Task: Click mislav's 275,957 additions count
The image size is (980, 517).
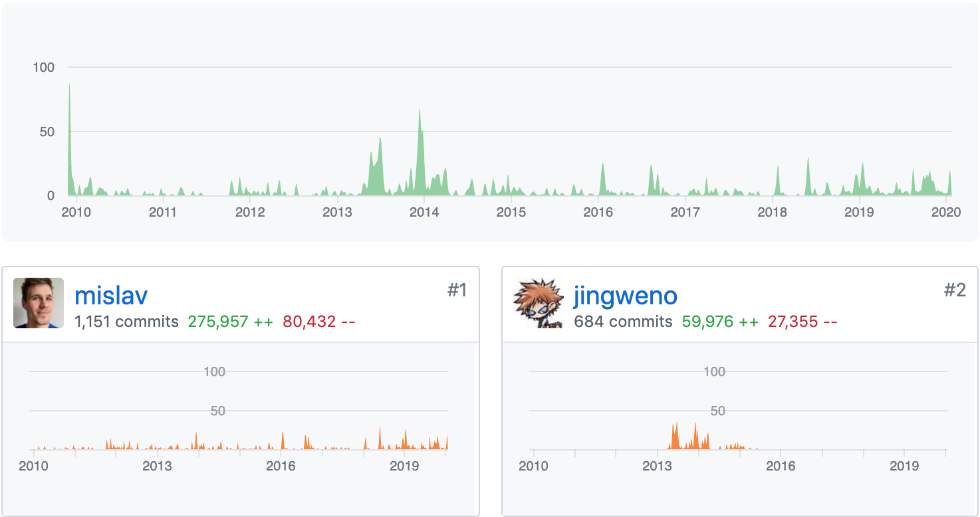Action: click(230, 322)
